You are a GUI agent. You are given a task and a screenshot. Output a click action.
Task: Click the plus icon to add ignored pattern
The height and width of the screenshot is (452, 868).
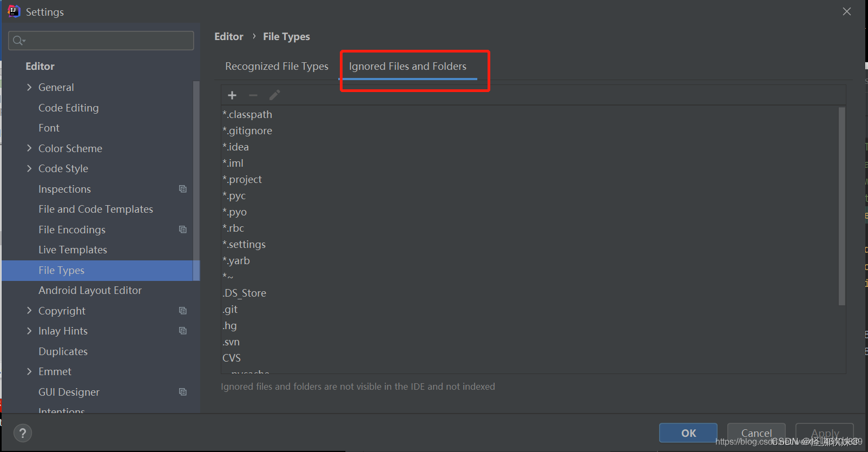click(x=232, y=95)
